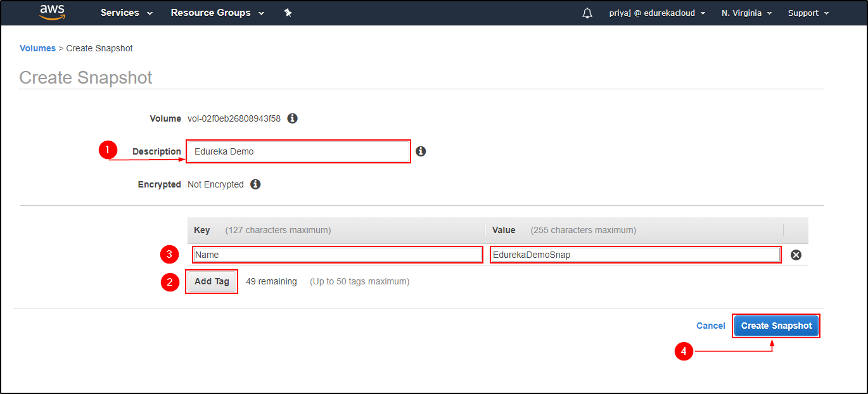Open the N. Virginia region selector
Image resolution: width=868 pixels, height=394 pixels.
click(x=746, y=13)
